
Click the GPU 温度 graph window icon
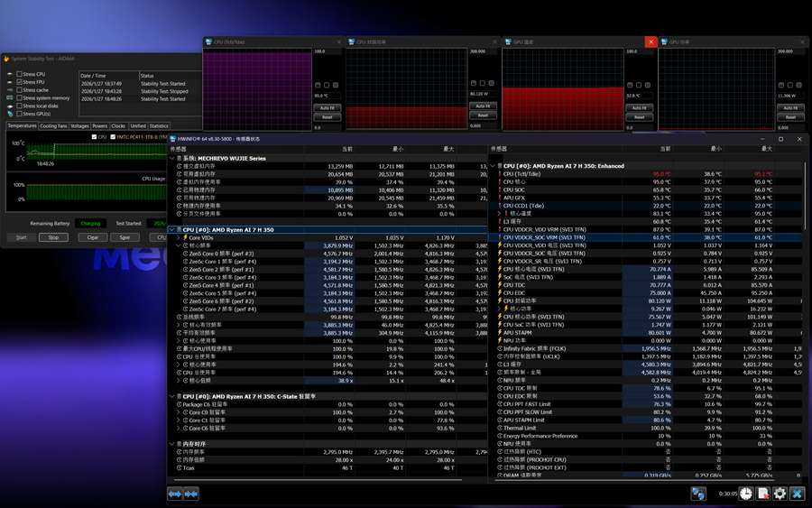[x=508, y=42]
